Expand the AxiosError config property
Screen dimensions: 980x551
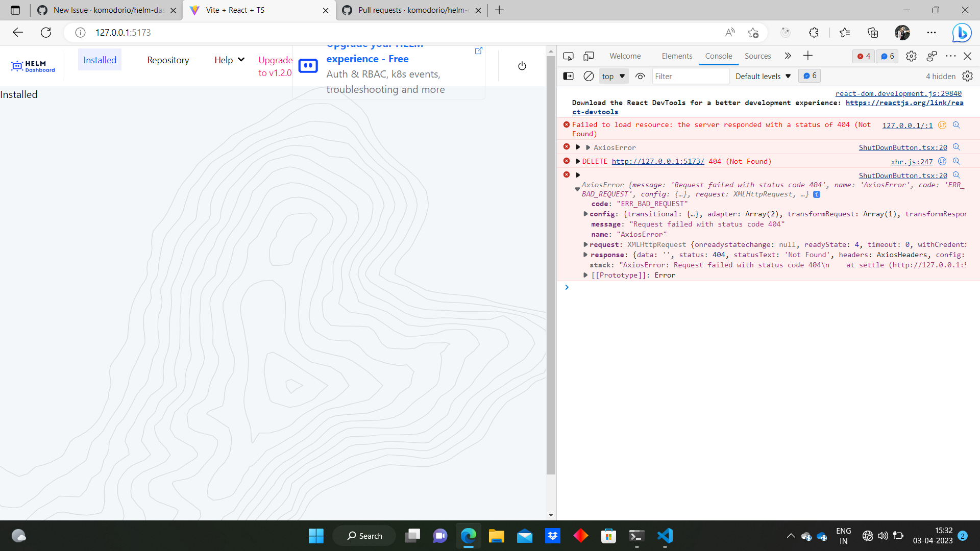coord(585,214)
